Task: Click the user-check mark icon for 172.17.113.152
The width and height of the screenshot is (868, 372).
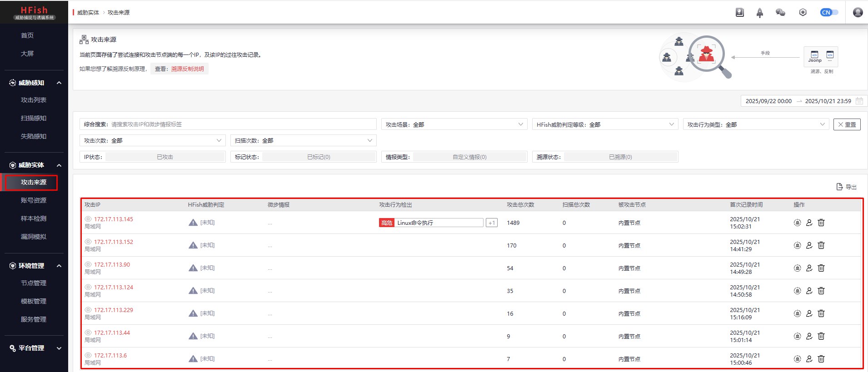Action: 809,245
